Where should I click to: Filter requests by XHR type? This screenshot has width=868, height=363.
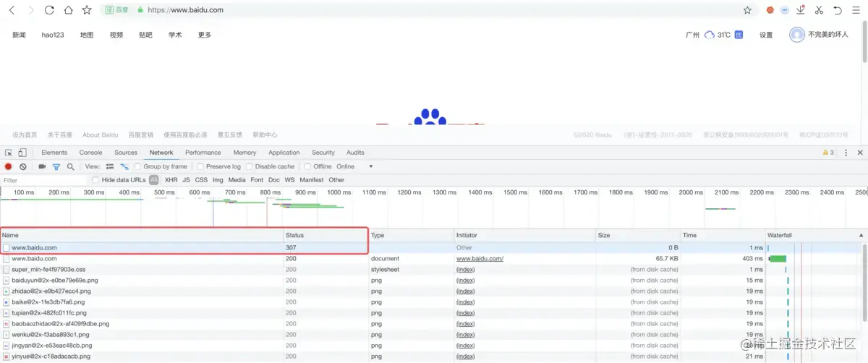(171, 180)
